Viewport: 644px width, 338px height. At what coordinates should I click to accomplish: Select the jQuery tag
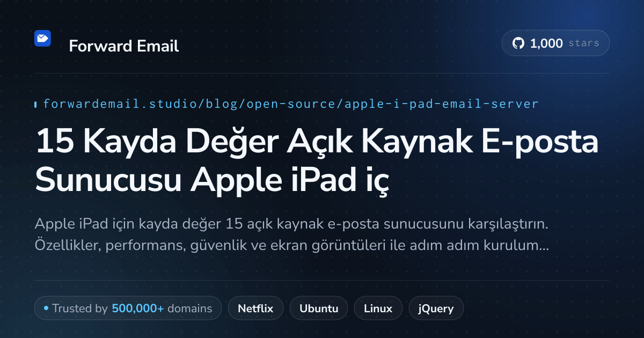436,308
